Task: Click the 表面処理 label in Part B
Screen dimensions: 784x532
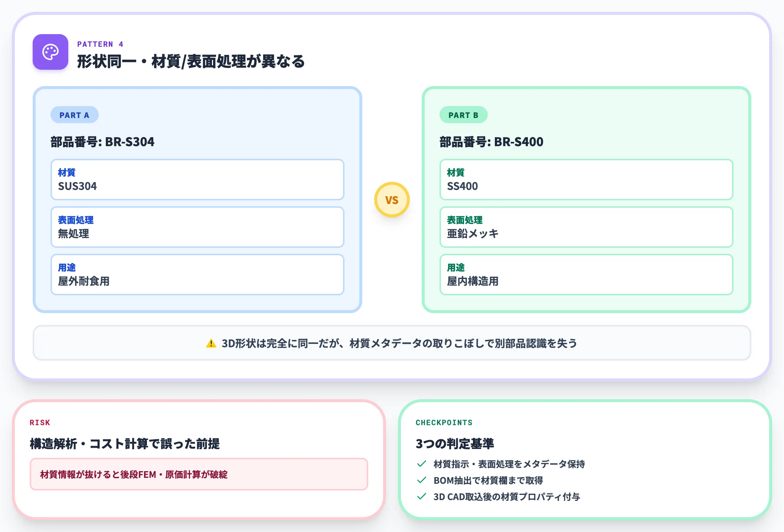Action: click(x=465, y=220)
